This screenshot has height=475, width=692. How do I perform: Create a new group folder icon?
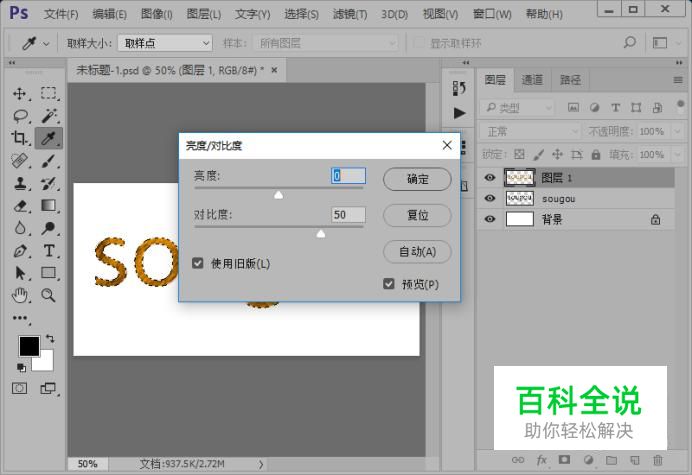coord(611,460)
